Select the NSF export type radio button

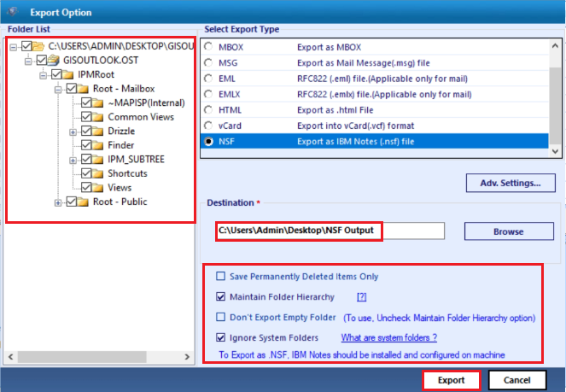[x=208, y=142]
